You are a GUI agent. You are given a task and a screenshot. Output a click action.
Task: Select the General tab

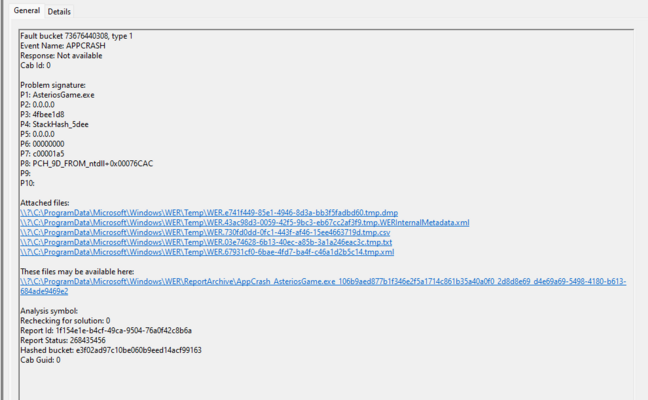pos(27,11)
